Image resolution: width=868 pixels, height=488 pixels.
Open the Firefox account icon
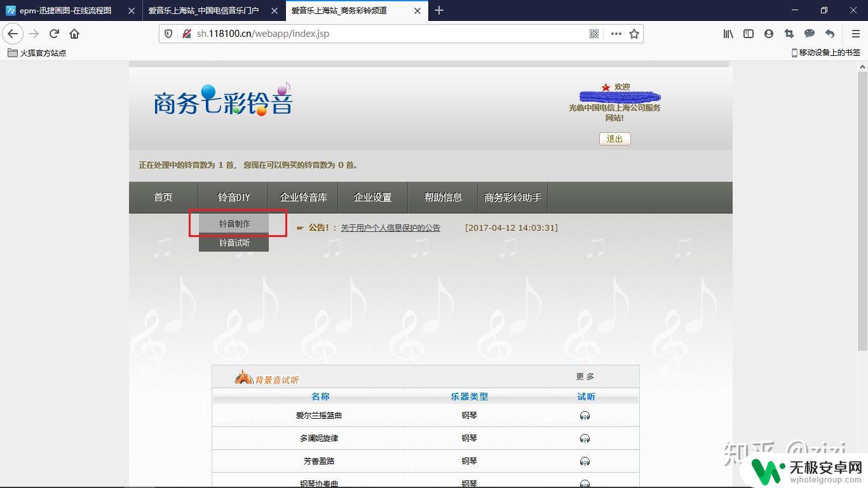pyautogui.click(x=769, y=34)
